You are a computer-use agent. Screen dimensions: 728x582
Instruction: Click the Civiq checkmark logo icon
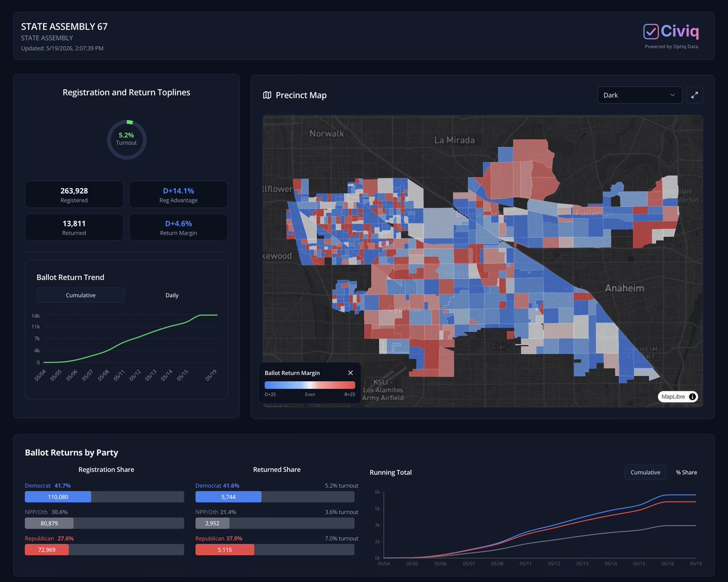pos(651,31)
